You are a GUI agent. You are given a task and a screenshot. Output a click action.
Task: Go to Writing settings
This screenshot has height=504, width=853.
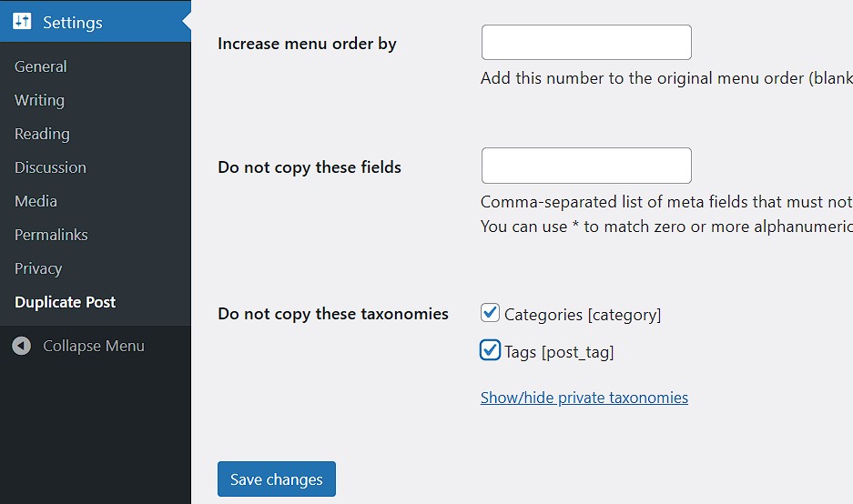coord(39,100)
